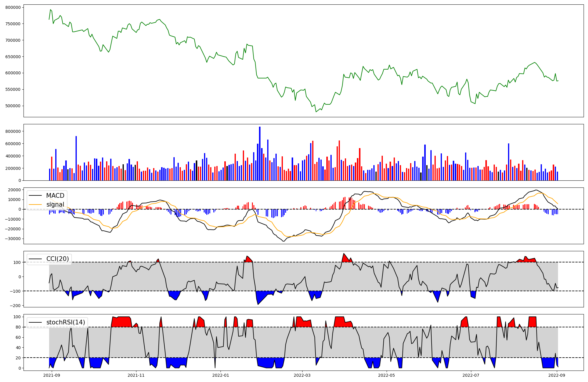The width and height of the screenshot is (588, 382).
Task: Click the -30000 tick on MACD axis
Action: pos(12,239)
